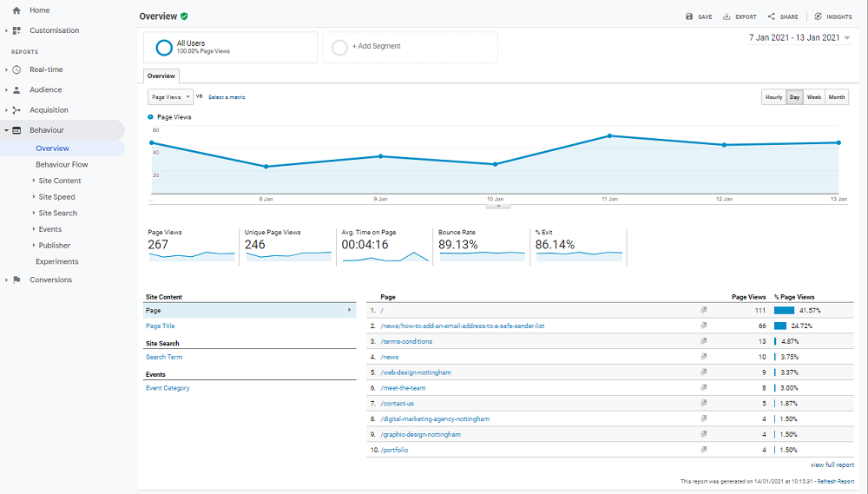Collapse the chart using the handle below it

point(498,206)
